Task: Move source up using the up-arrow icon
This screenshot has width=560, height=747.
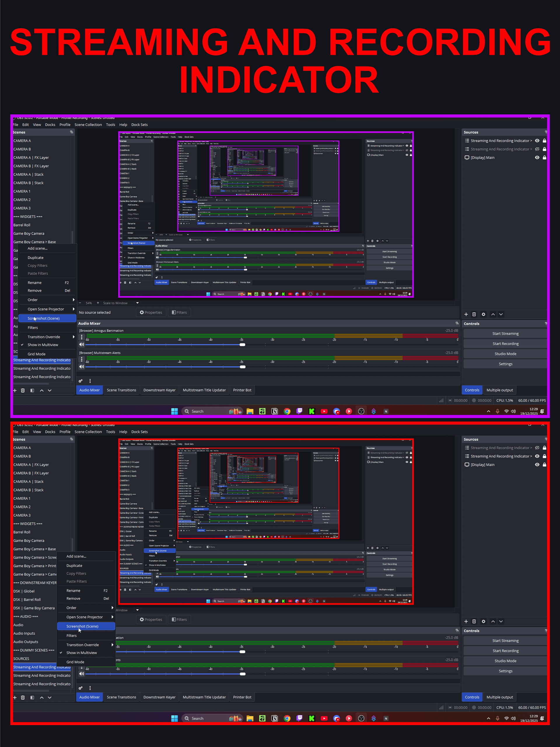Action: (493, 314)
